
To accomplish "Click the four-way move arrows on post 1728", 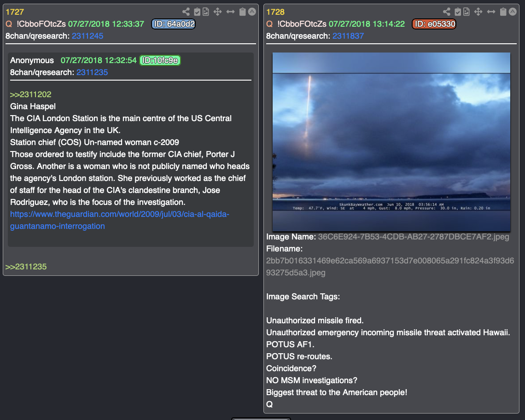I will click(x=478, y=12).
